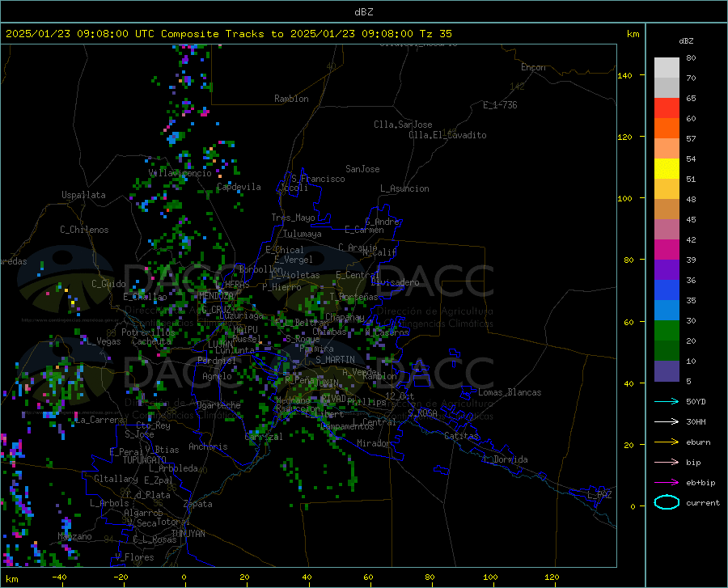The height and width of the screenshot is (588, 728).
Task: Click the 120 horizontal axis tick label
Action: pyautogui.click(x=552, y=577)
